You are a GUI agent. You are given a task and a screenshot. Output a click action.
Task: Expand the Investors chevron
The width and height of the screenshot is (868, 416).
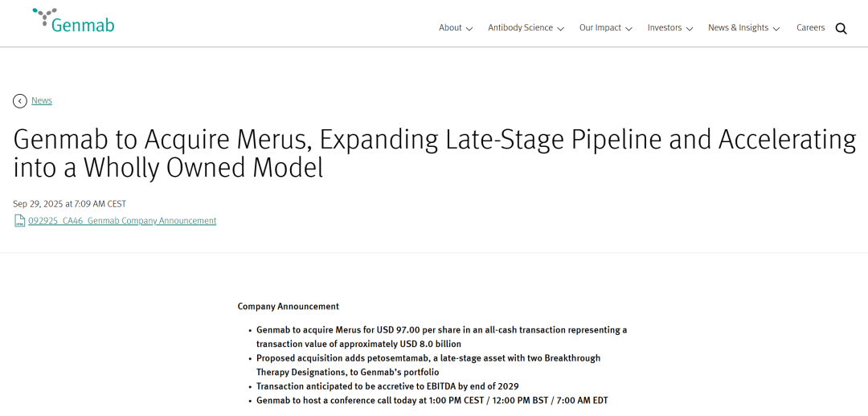pyautogui.click(x=689, y=29)
